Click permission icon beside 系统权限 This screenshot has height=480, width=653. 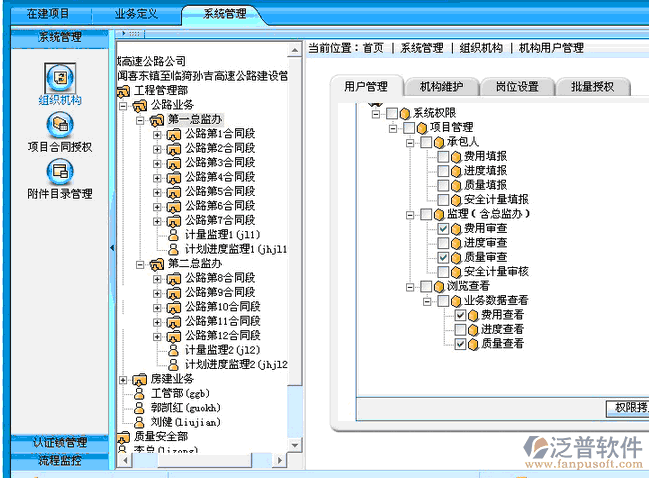tap(405, 114)
